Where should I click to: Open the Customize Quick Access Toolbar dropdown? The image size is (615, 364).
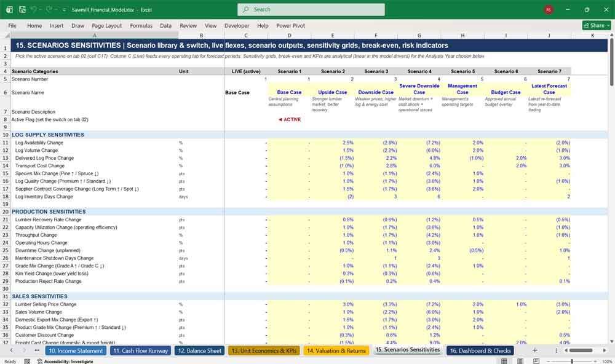(x=65, y=10)
